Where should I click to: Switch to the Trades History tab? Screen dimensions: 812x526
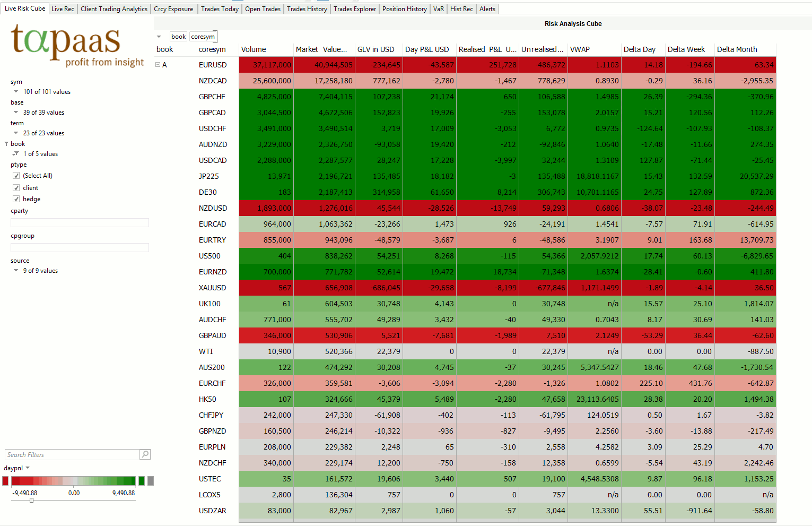pos(307,9)
